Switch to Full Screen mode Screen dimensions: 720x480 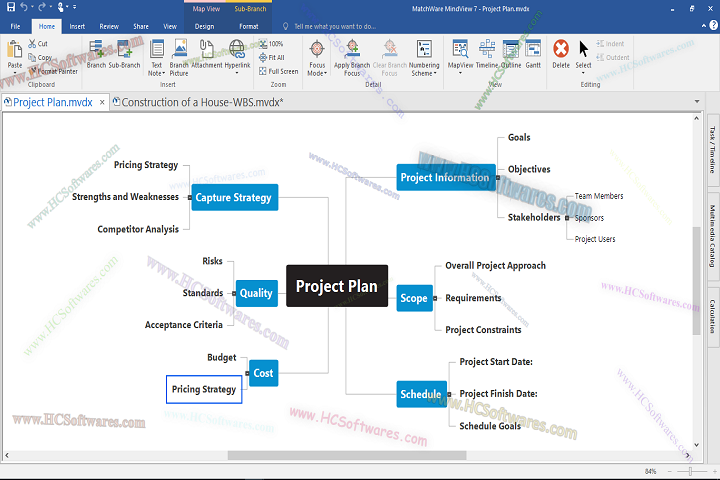(279, 71)
